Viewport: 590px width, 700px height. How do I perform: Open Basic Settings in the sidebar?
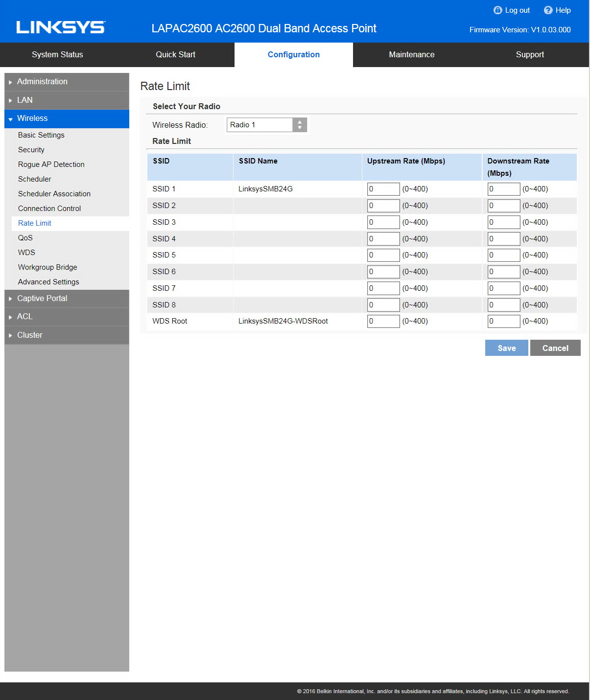coord(41,135)
